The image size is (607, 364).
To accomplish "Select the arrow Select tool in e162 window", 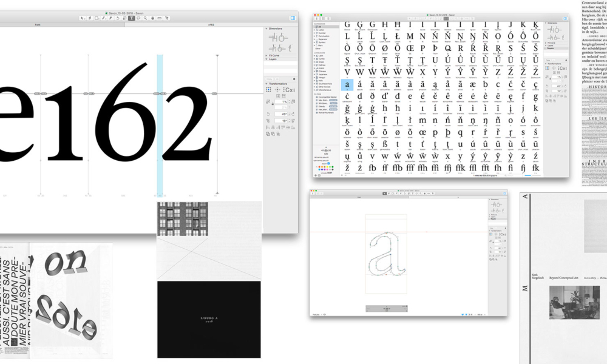I will click(83, 18).
